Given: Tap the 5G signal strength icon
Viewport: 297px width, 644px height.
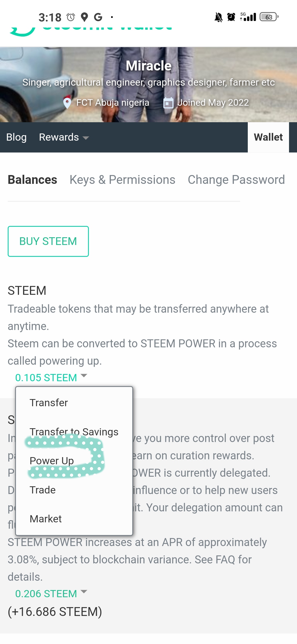Looking at the screenshot, I should coord(248,17).
